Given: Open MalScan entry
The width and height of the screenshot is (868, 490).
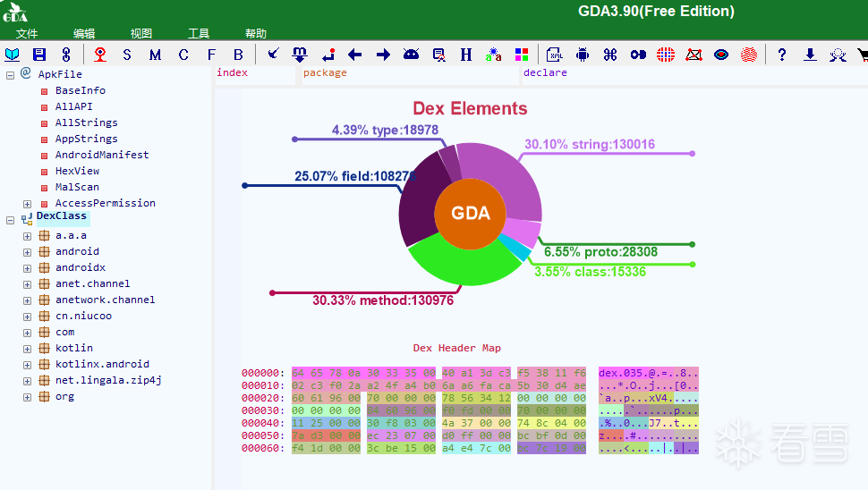Looking at the screenshot, I should (77, 186).
